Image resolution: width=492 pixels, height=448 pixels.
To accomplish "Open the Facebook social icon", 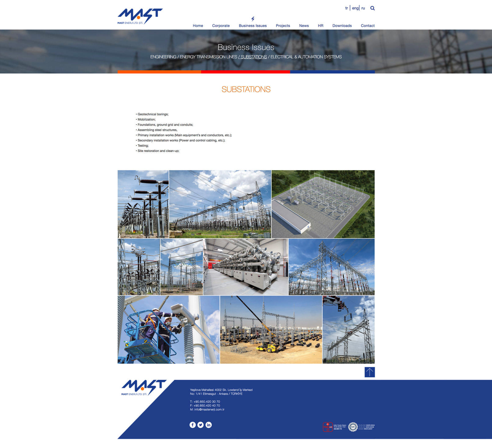I will coord(193,425).
